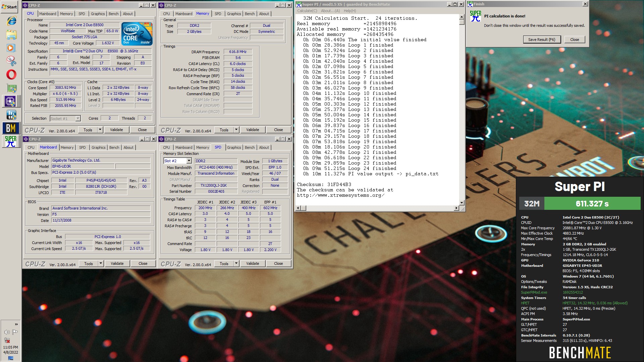Expand Tools dropdown arrow in the SPD tab window
644x362 pixels.
(236, 263)
